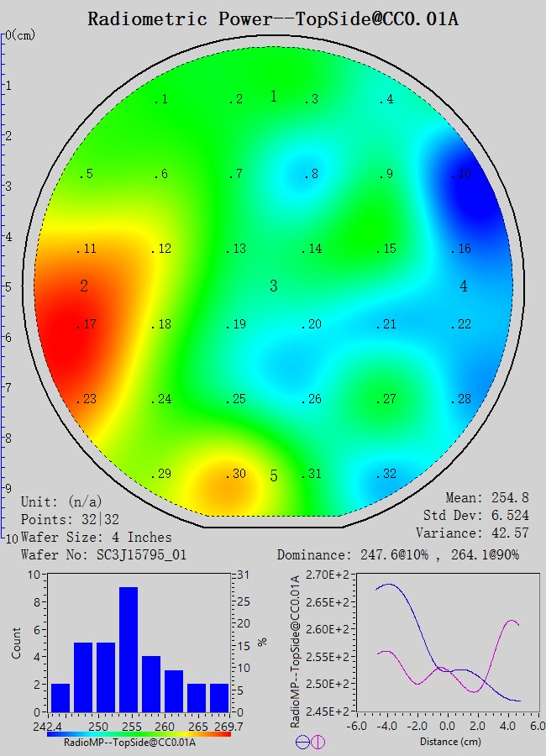Select measurement point 32 near the wafer bottom
Image resolution: width=546 pixels, height=756 pixels.
pos(386,475)
